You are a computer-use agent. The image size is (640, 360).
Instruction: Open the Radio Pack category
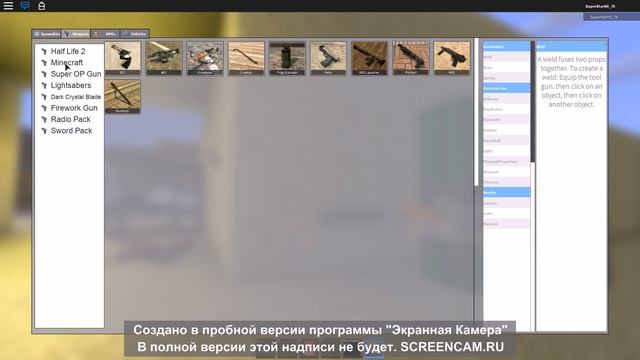pyautogui.click(x=70, y=119)
